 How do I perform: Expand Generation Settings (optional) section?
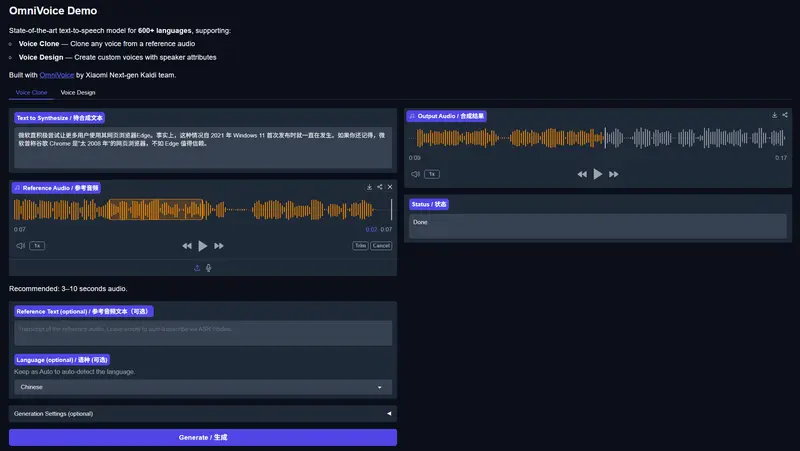pyautogui.click(x=203, y=414)
